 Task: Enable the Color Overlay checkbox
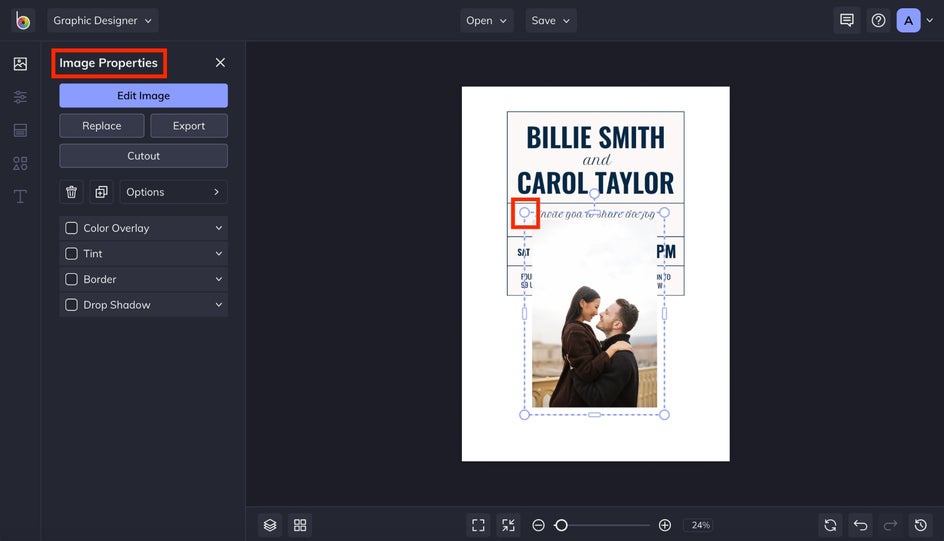point(71,228)
